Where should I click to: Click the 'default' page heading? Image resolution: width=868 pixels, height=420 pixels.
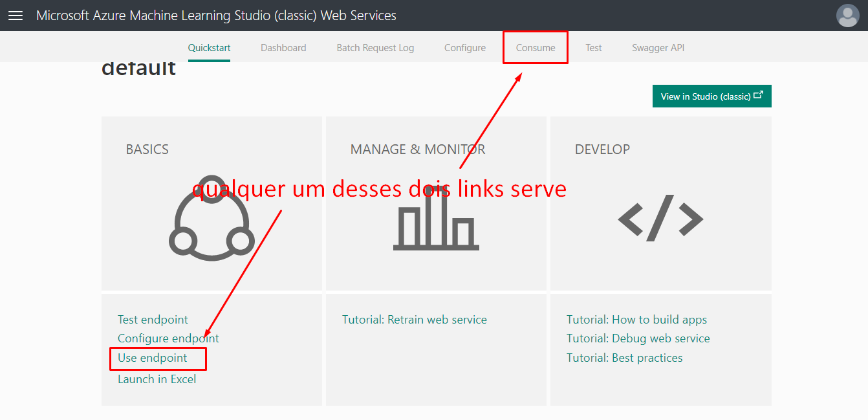(138, 68)
